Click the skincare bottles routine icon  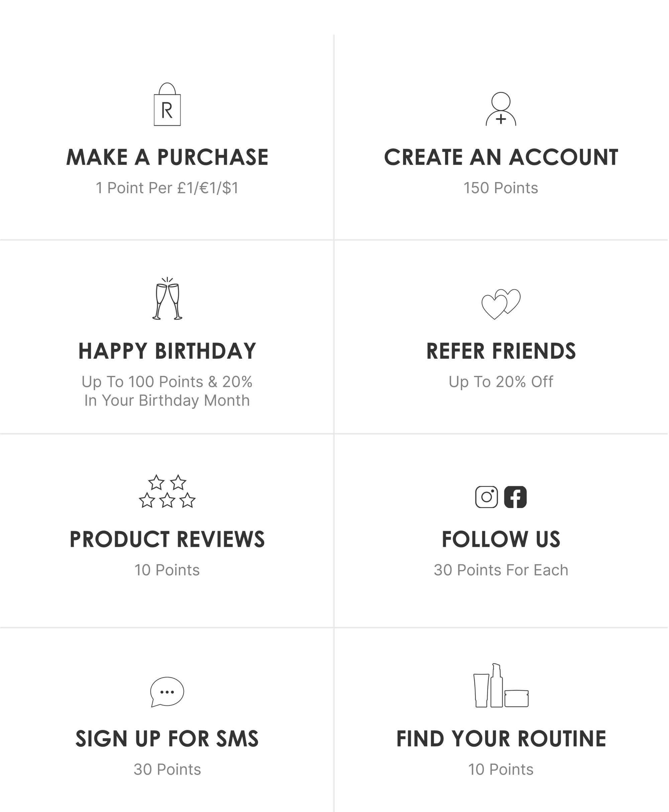click(x=501, y=686)
